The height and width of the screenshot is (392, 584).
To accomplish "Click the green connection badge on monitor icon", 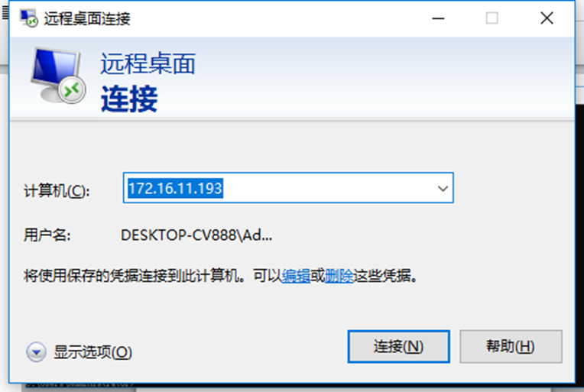I will point(72,90).
